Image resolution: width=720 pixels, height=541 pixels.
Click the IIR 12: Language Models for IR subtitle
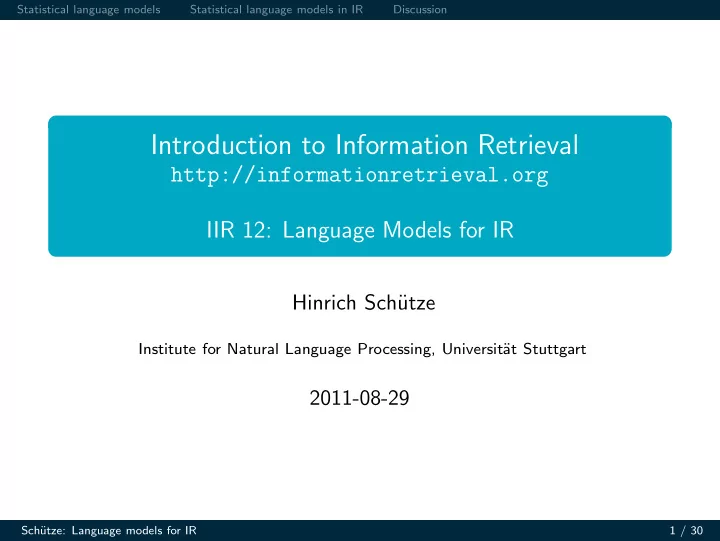pos(360,230)
